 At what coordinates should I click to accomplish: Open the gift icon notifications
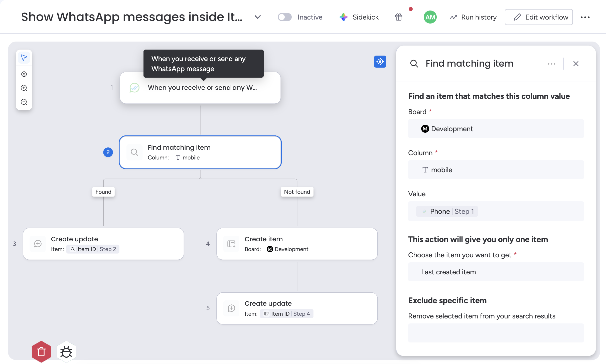pyautogui.click(x=399, y=17)
